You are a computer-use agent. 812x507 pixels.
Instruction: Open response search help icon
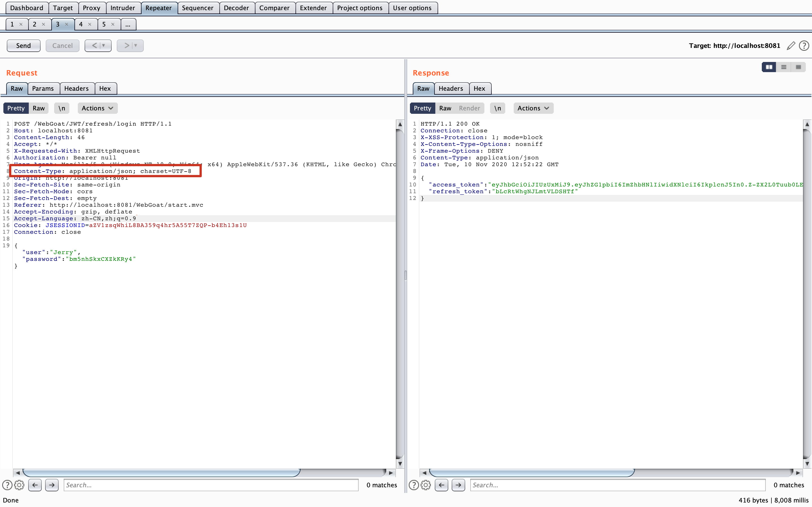(414, 485)
